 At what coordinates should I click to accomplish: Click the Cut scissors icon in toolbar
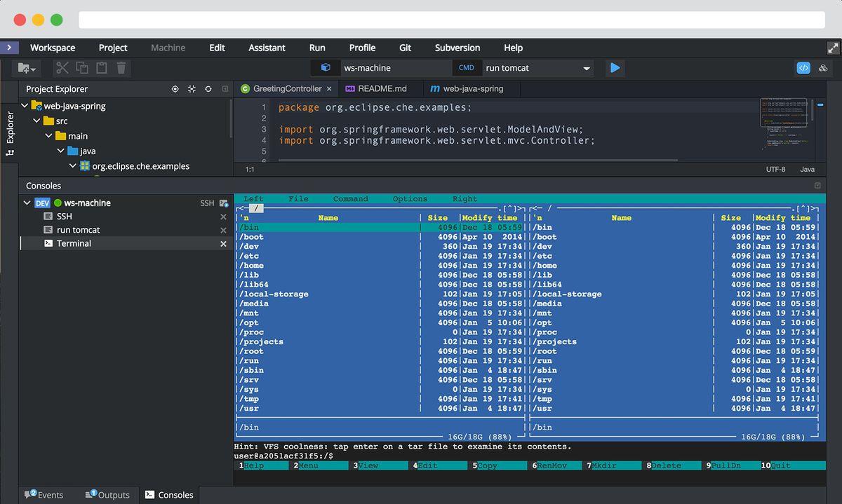(62, 68)
